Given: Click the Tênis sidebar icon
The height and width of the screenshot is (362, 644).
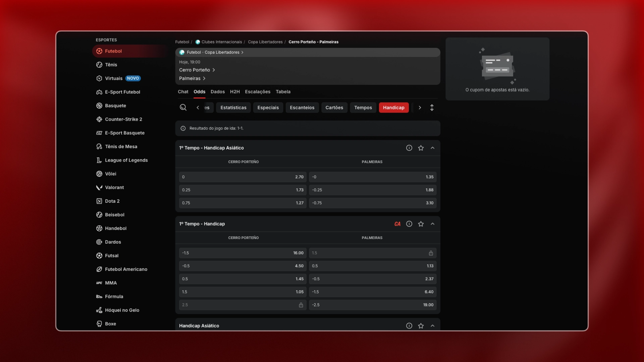Looking at the screenshot, I should click(99, 65).
